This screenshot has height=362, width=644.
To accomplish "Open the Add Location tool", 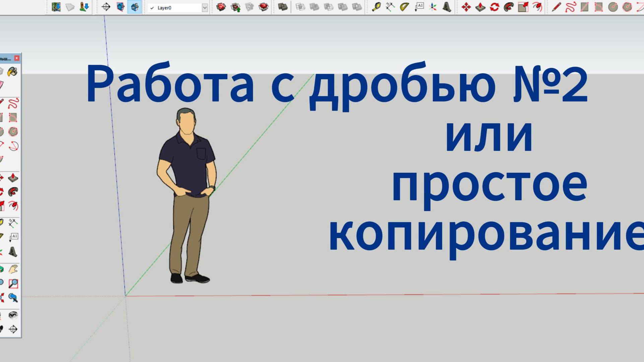I will pyautogui.click(x=56, y=7).
